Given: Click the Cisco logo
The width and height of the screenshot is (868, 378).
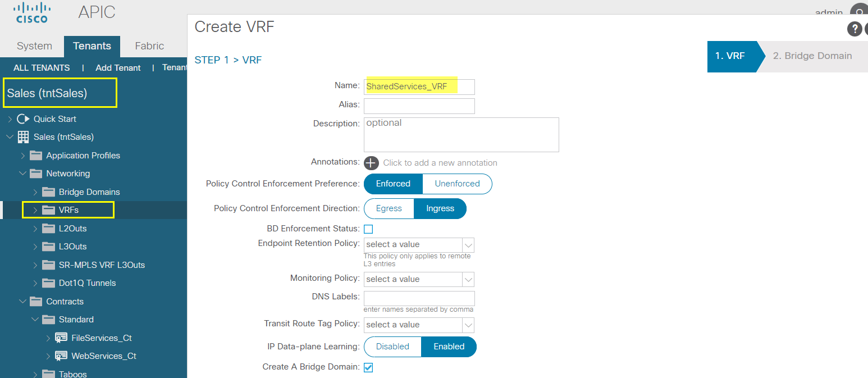Looking at the screenshot, I should point(31,13).
